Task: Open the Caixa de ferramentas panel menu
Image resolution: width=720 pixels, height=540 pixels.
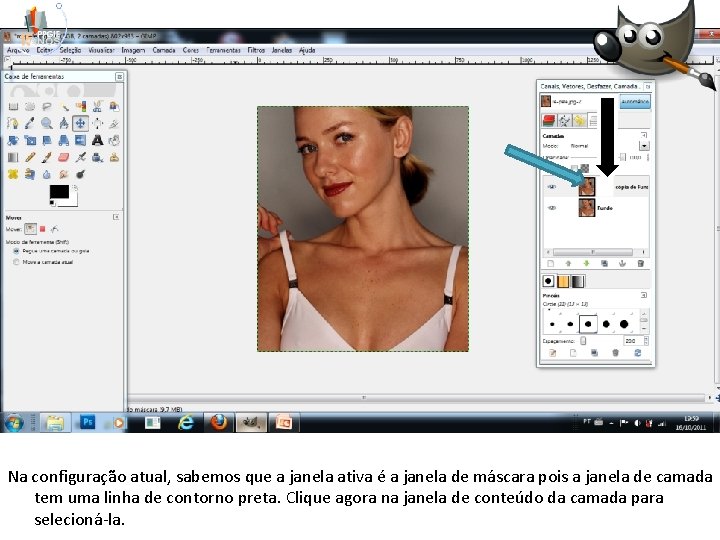Action: click(x=119, y=77)
